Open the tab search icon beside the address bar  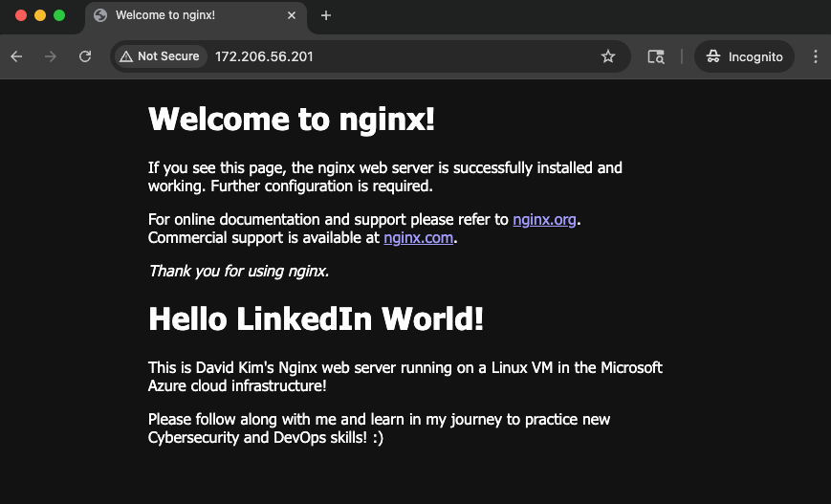point(656,56)
